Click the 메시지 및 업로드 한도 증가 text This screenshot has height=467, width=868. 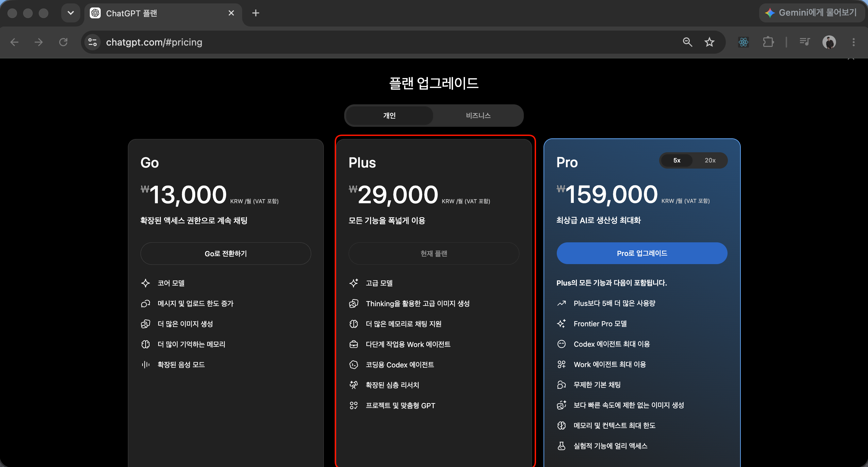click(196, 304)
